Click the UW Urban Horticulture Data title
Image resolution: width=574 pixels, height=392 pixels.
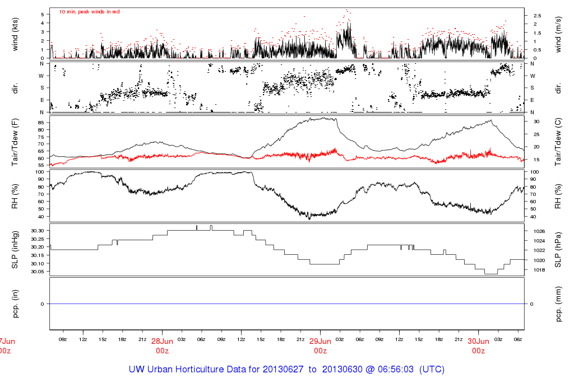tap(287, 370)
